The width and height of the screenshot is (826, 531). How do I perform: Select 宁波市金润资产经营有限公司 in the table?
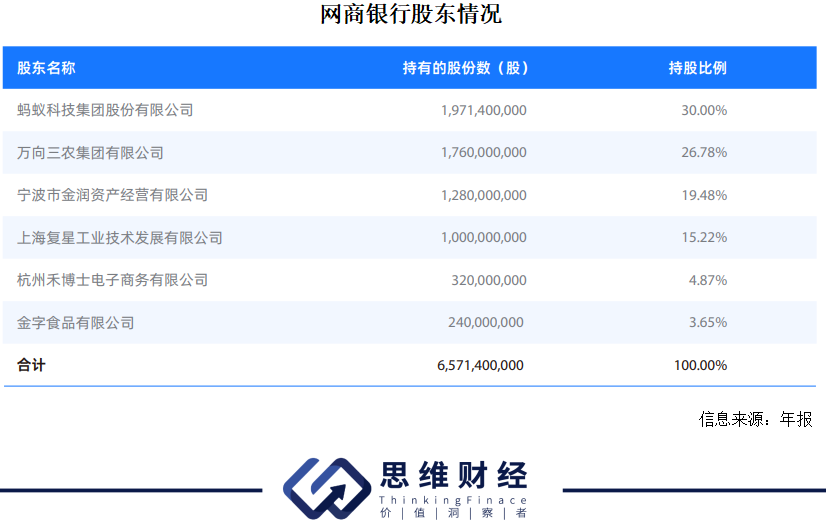112,195
